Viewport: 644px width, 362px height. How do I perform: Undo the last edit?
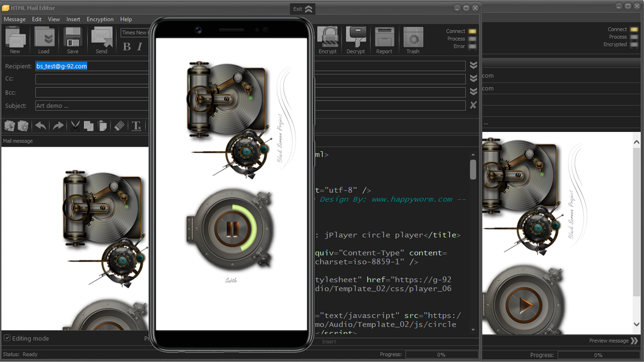(41, 126)
